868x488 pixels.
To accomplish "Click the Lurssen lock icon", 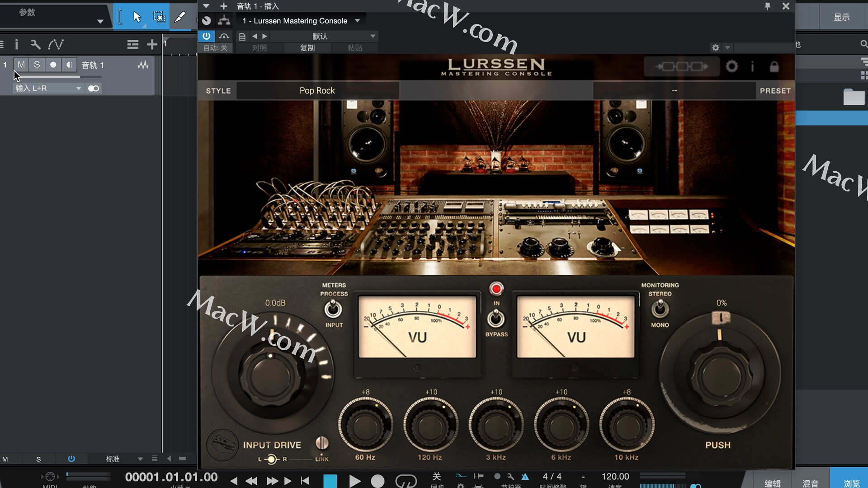I will (774, 67).
